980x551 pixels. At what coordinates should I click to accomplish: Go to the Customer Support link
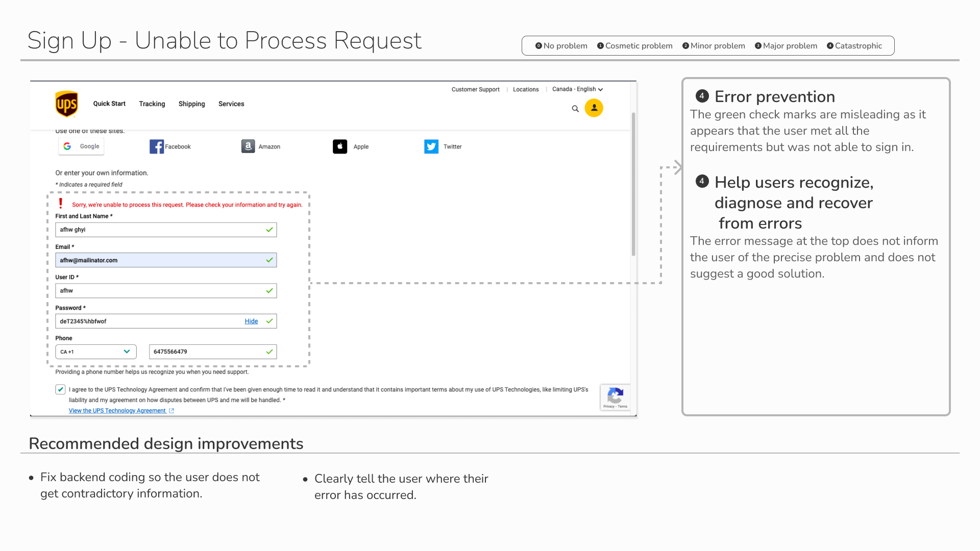(475, 89)
